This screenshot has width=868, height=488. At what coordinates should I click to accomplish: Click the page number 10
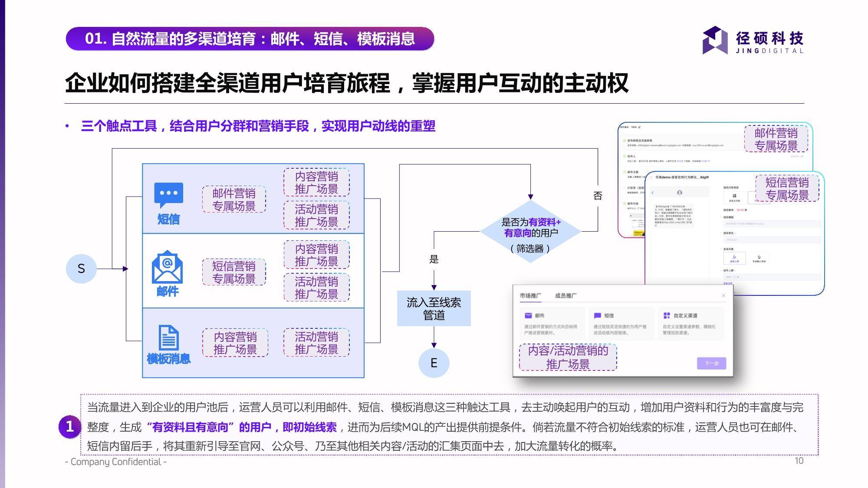pos(799,461)
